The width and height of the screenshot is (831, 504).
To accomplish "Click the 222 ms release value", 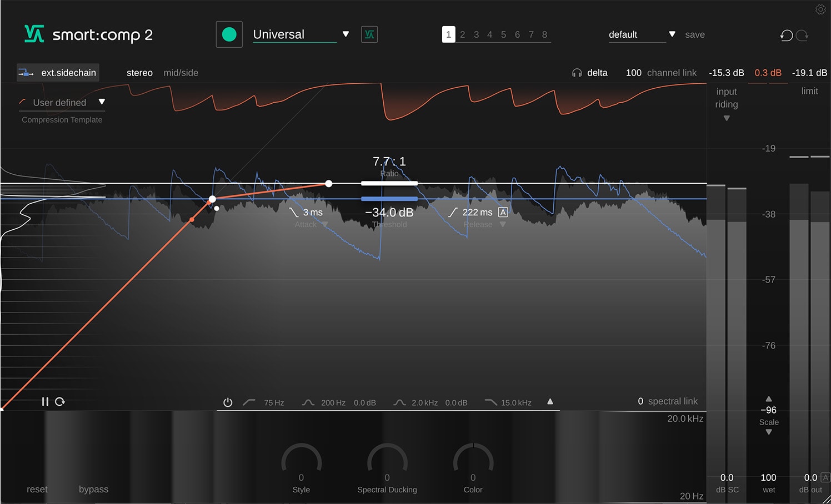I will (x=477, y=212).
